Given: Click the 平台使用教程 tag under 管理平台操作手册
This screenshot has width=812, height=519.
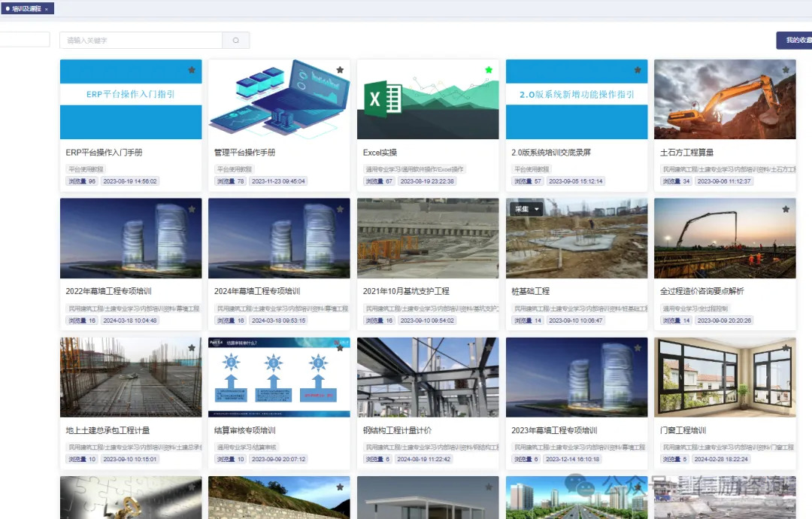Looking at the screenshot, I should 235,169.
